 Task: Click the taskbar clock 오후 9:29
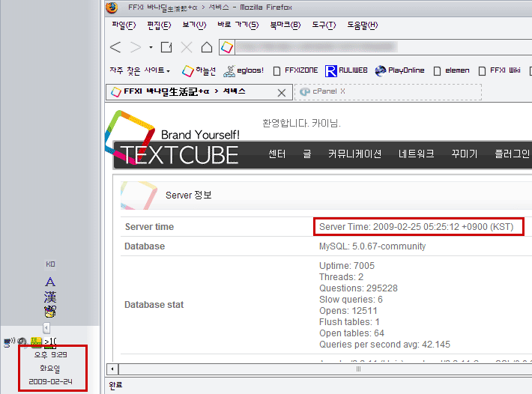click(50, 355)
